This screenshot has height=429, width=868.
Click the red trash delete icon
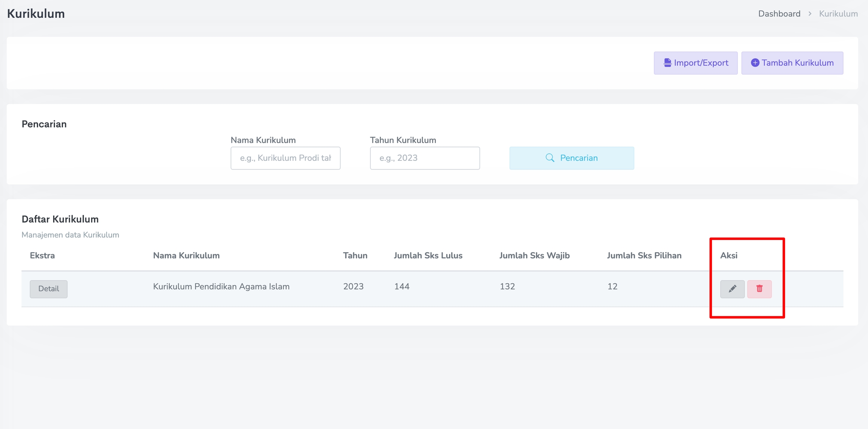(x=759, y=289)
